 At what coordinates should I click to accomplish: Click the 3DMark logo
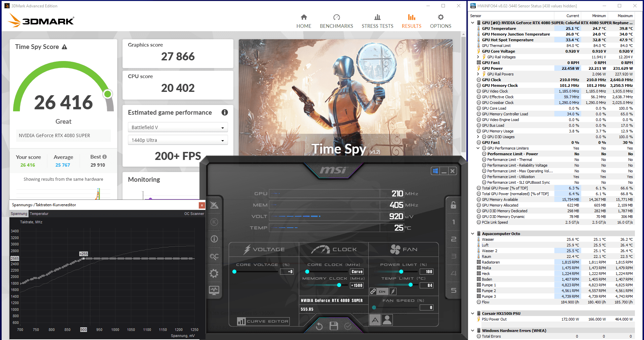coord(41,20)
